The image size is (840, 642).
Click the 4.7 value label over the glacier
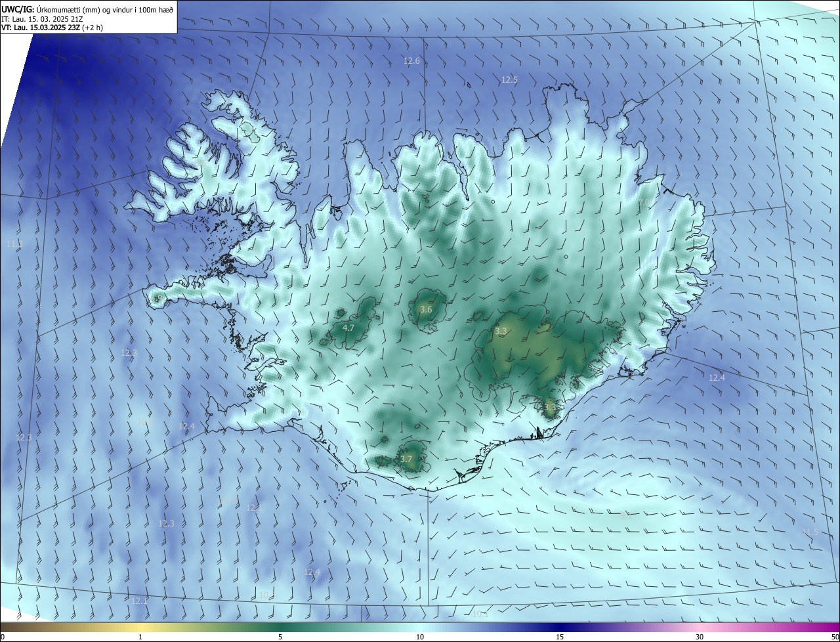[348, 328]
